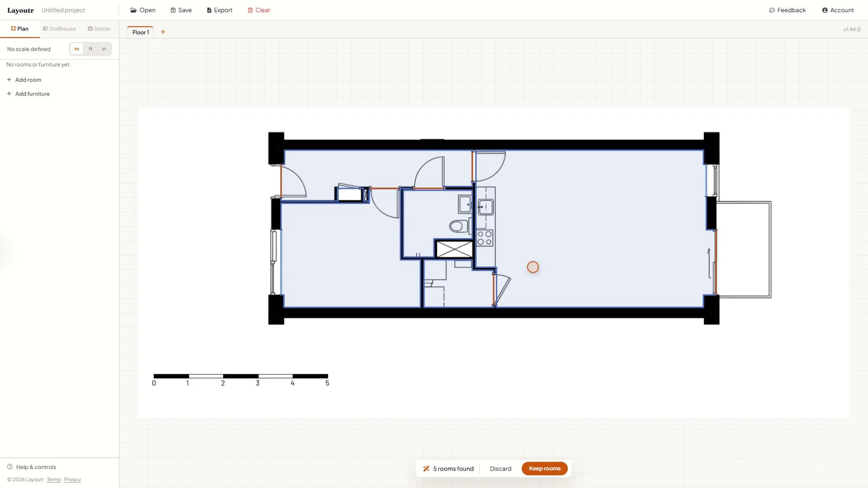Click the Plan view icon
The width and height of the screenshot is (868, 488).
click(x=13, y=28)
